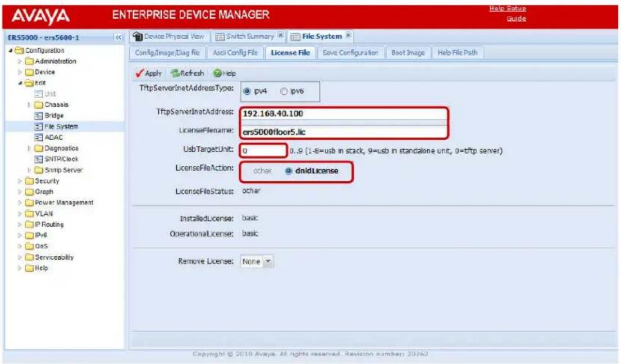Click the Device folder icon in tree
The image size is (621, 364).
click(29, 72)
